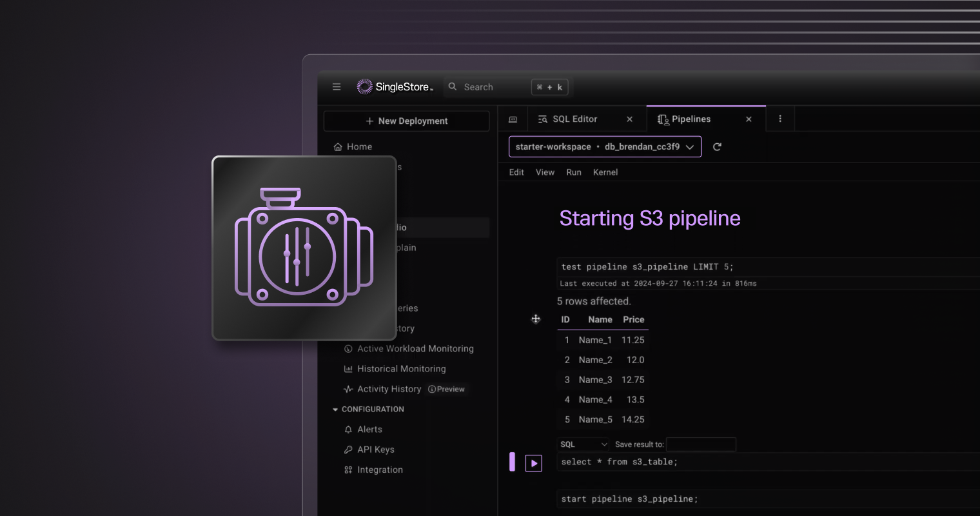Click the Alerts bell icon
Viewport: 980px width, 516px height.
click(348, 429)
